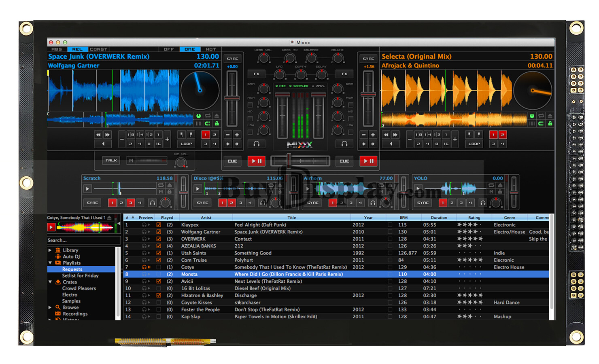Toggle BPM lock box for Utah Saints row
The height and width of the screenshot is (364, 599).
pos(390,253)
